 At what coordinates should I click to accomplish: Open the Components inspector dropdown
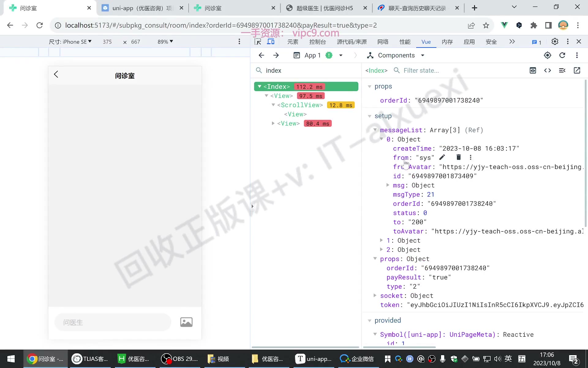(x=396, y=55)
